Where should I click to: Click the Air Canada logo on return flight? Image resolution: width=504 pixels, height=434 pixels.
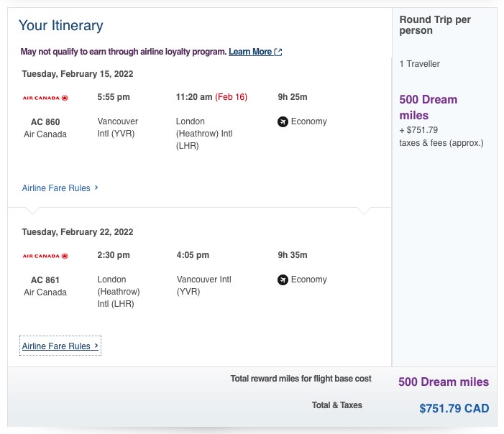(x=45, y=256)
